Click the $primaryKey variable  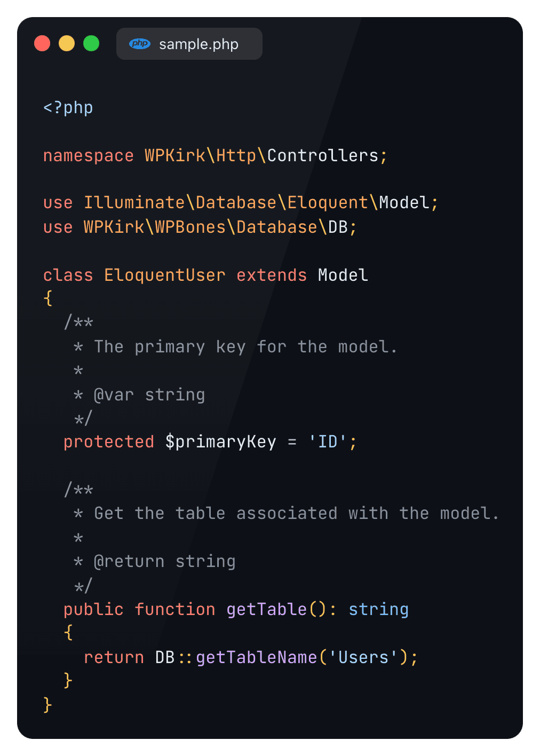click(220, 442)
